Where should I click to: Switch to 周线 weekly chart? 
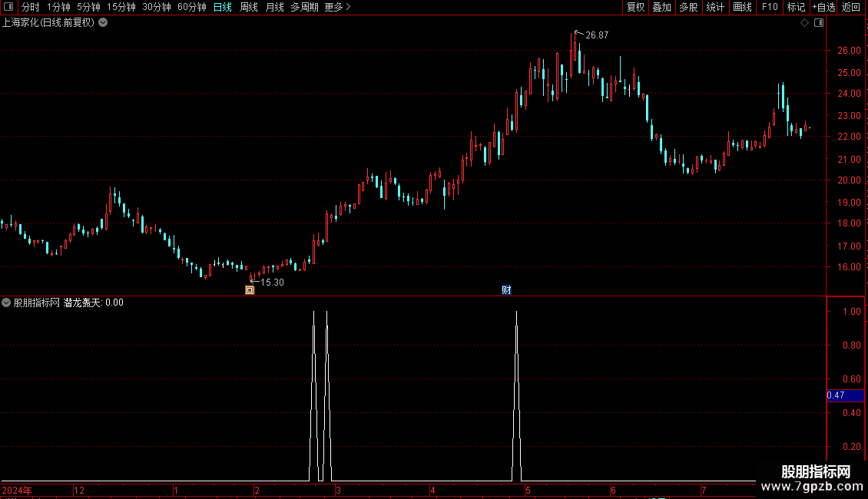(249, 7)
